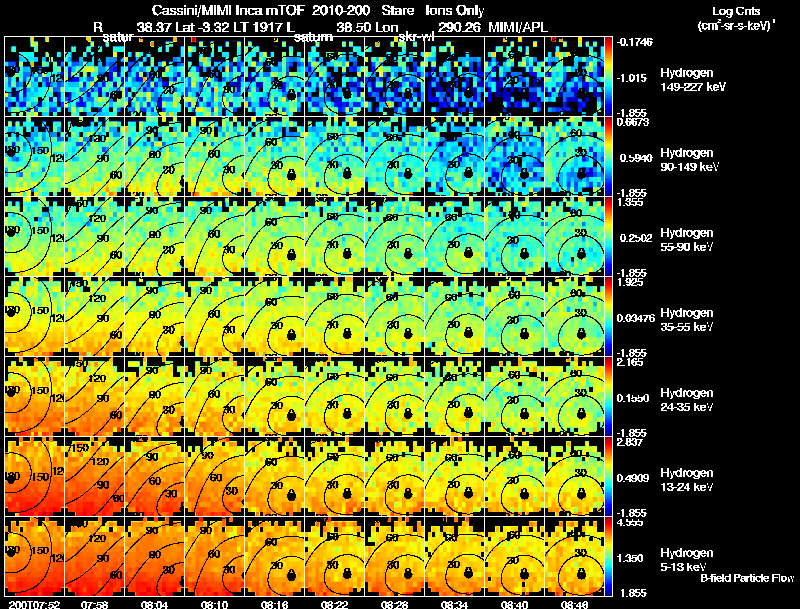Select the 149-227 keV image panel at 08:34
The width and height of the screenshot is (800, 609).
point(455,77)
